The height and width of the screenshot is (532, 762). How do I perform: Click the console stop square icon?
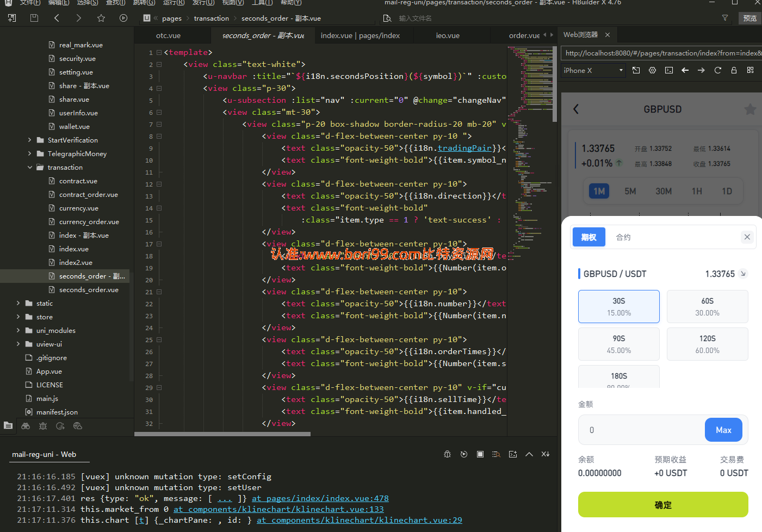(480, 454)
